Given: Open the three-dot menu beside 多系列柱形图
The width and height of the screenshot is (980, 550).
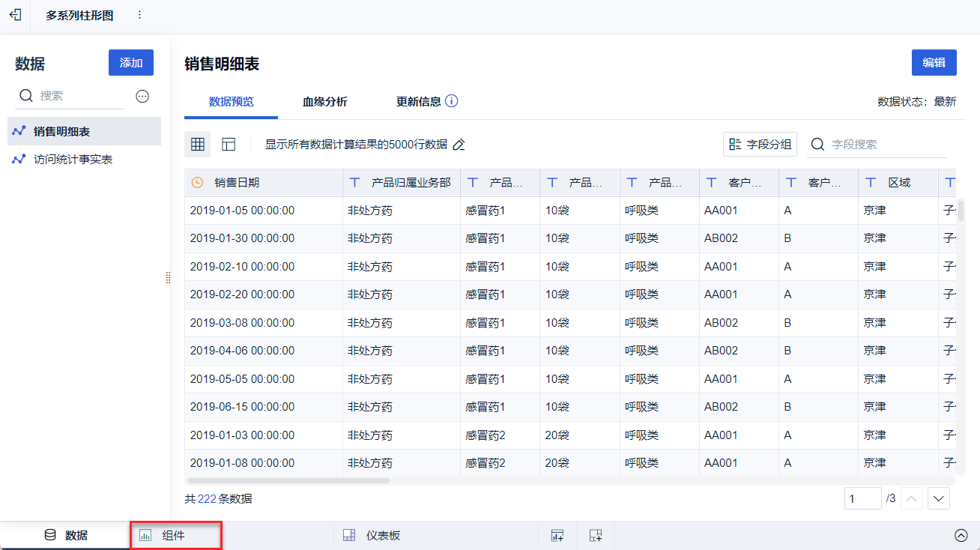Looking at the screenshot, I should [x=139, y=15].
